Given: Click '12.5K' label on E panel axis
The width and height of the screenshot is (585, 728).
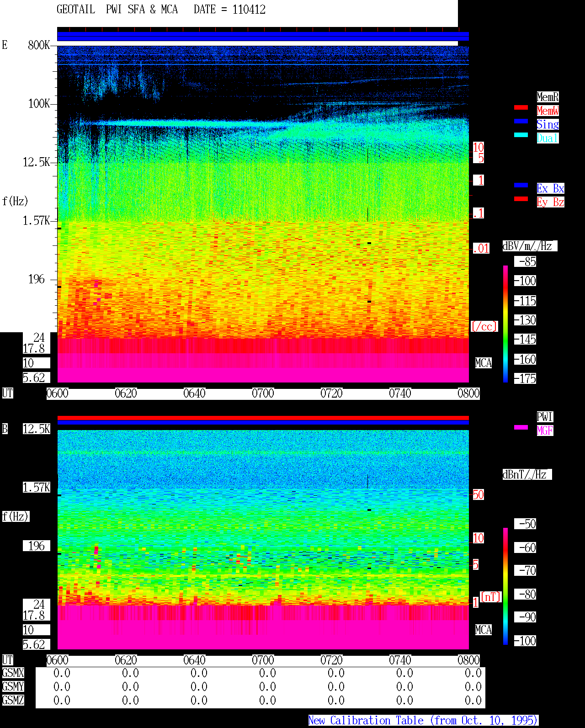Looking at the screenshot, I should (x=37, y=162).
